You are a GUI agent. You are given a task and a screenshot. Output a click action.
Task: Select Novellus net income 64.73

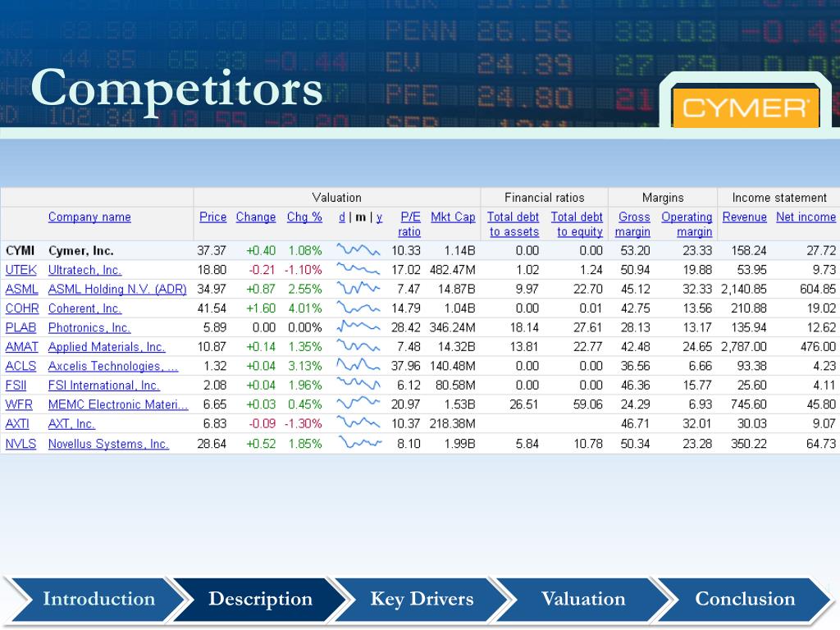click(x=821, y=444)
